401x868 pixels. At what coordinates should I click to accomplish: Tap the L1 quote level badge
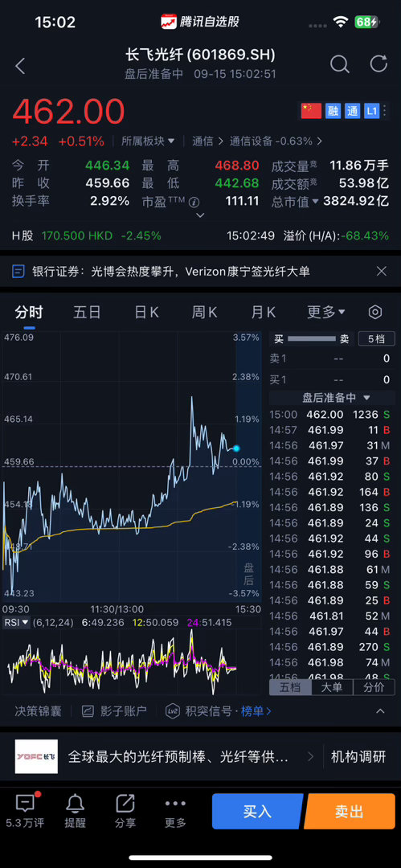[371, 111]
